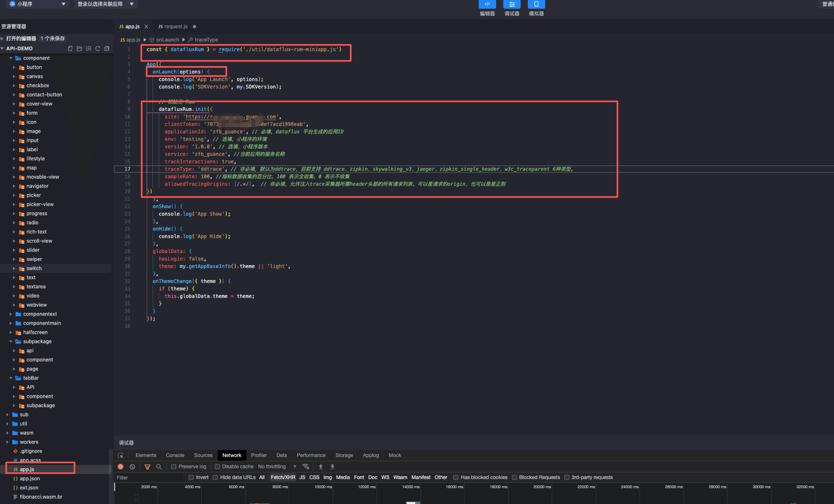Open the No throttling dropdown
The image size is (834, 504).
277,467
